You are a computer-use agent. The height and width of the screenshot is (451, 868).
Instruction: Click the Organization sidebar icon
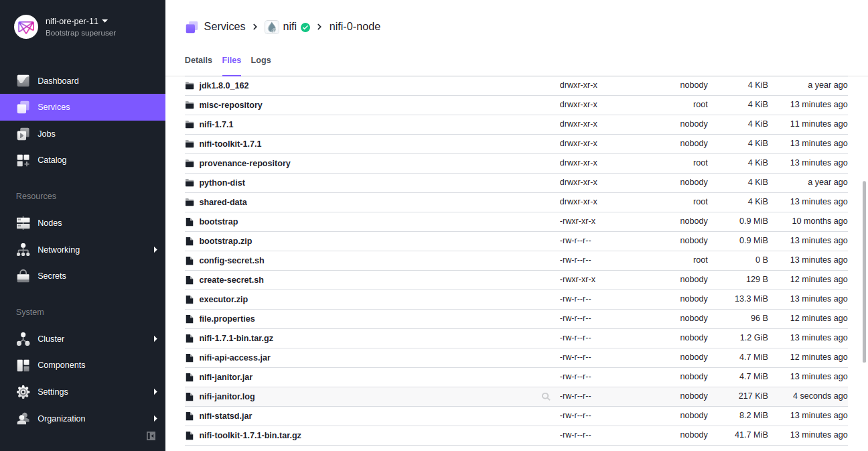(x=23, y=419)
